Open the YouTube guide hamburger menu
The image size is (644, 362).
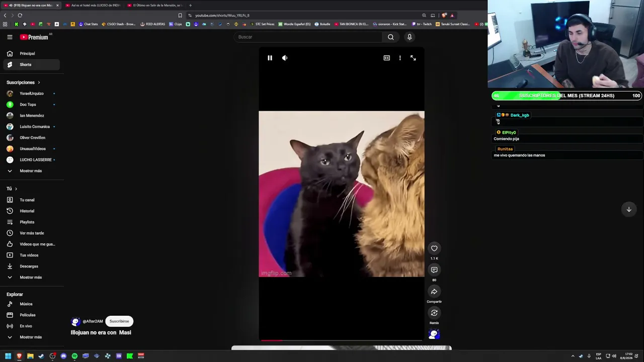point(10,37)
